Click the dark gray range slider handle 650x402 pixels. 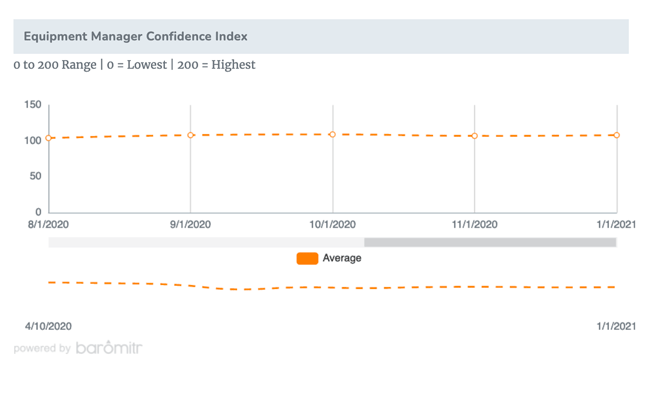(490, 242)
